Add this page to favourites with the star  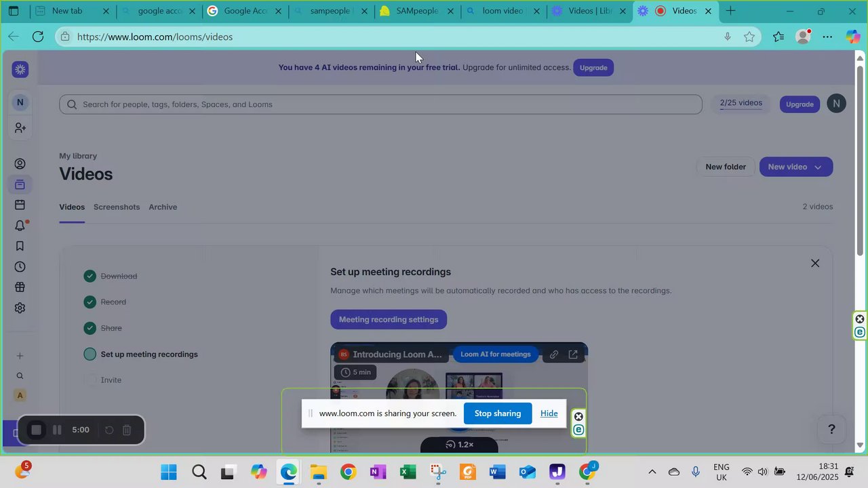749,37
